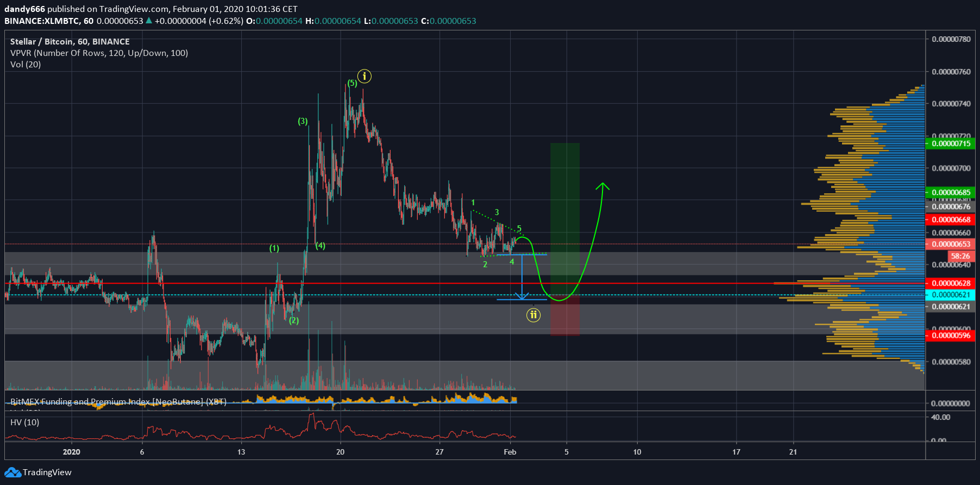Click 'Feb' on the time axis
Screen dimensions: 980x485
tap(510, 452)
